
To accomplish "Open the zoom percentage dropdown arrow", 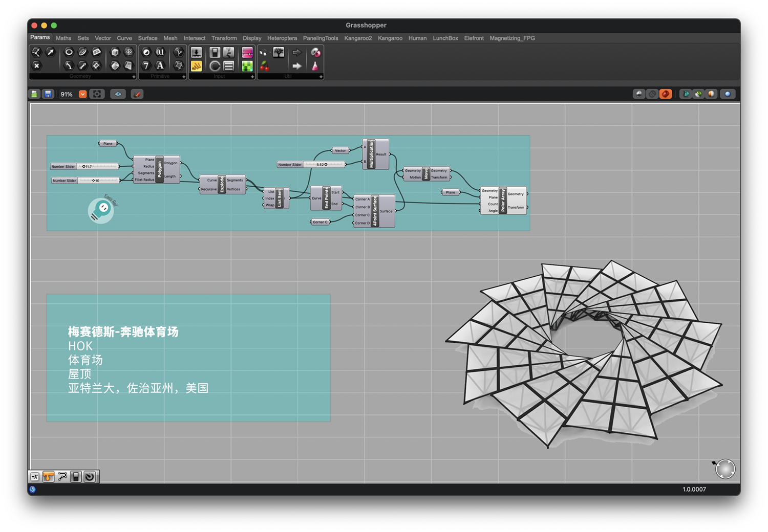I will point(82,94).
